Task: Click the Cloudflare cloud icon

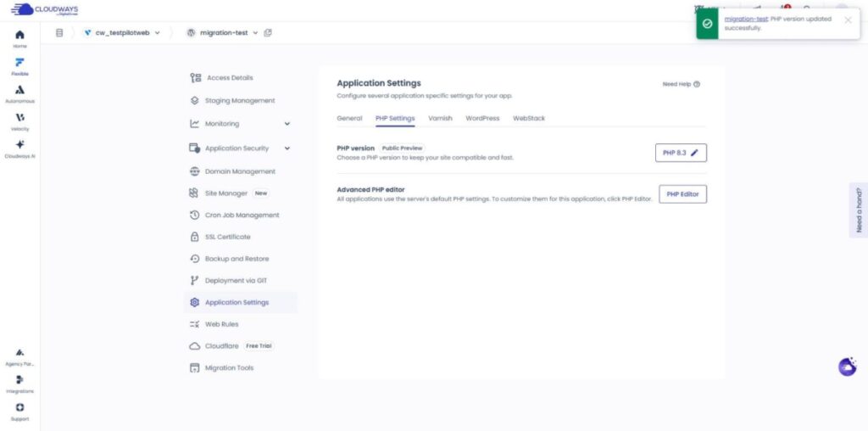Action: [194, 346]
